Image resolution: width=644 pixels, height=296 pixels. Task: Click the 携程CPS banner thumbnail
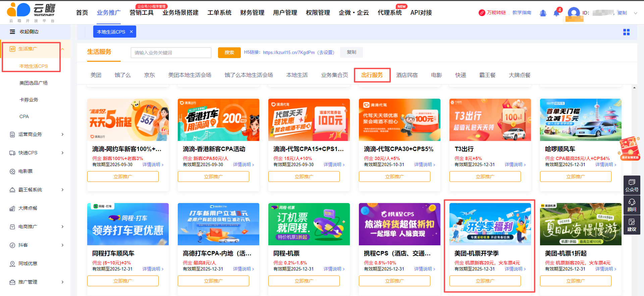(399, 224)
